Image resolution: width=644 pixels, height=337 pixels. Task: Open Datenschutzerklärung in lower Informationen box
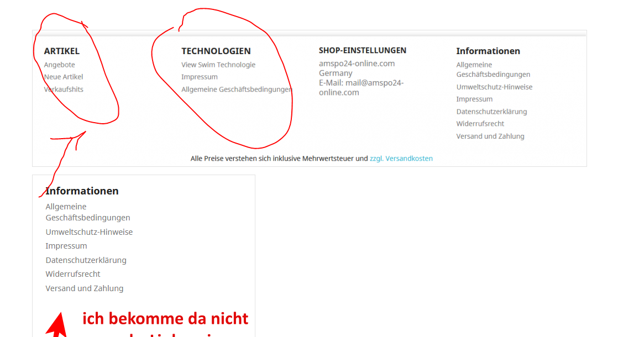point(86,260)
